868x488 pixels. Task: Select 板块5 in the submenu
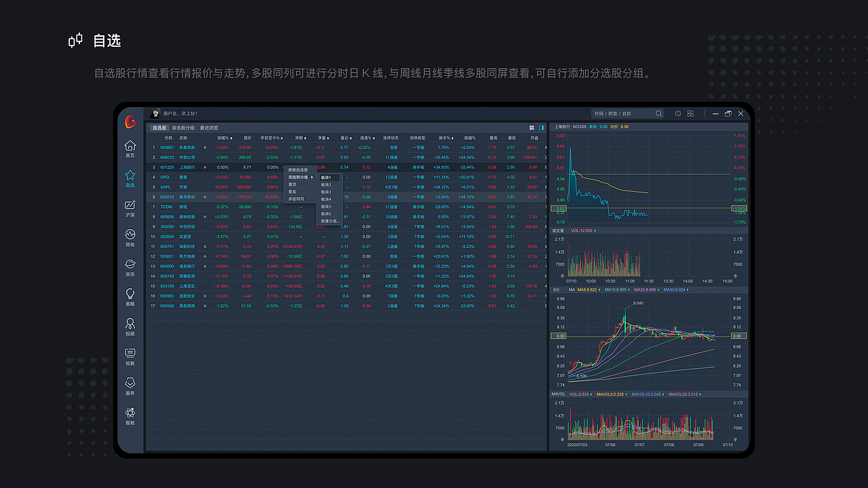(x=326, y=207)
